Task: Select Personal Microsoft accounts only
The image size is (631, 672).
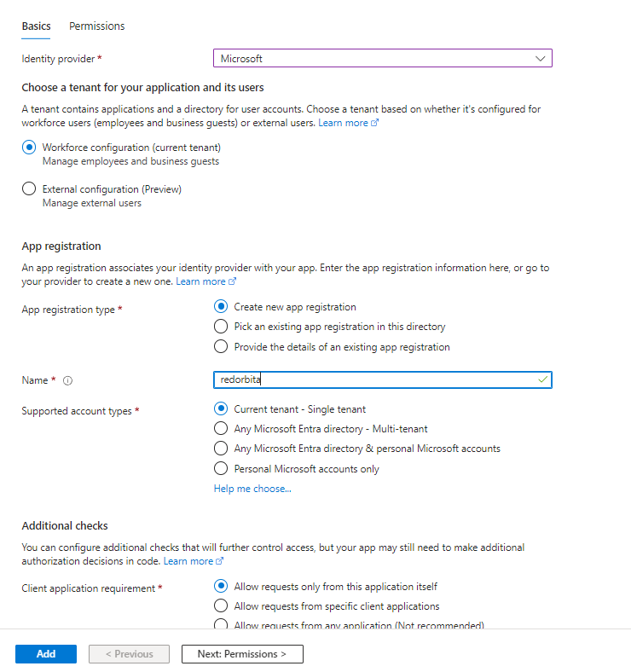Action: click(221, 469)
